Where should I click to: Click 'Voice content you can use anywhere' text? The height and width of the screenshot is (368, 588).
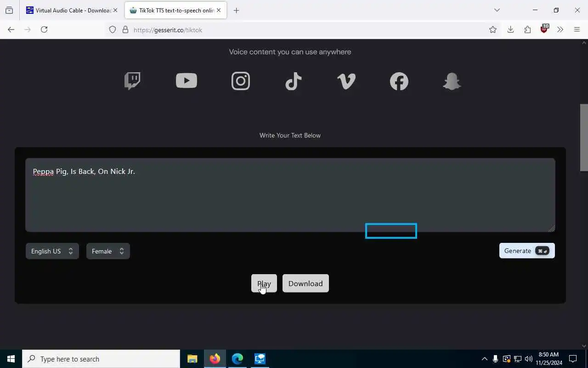point(290,52)
